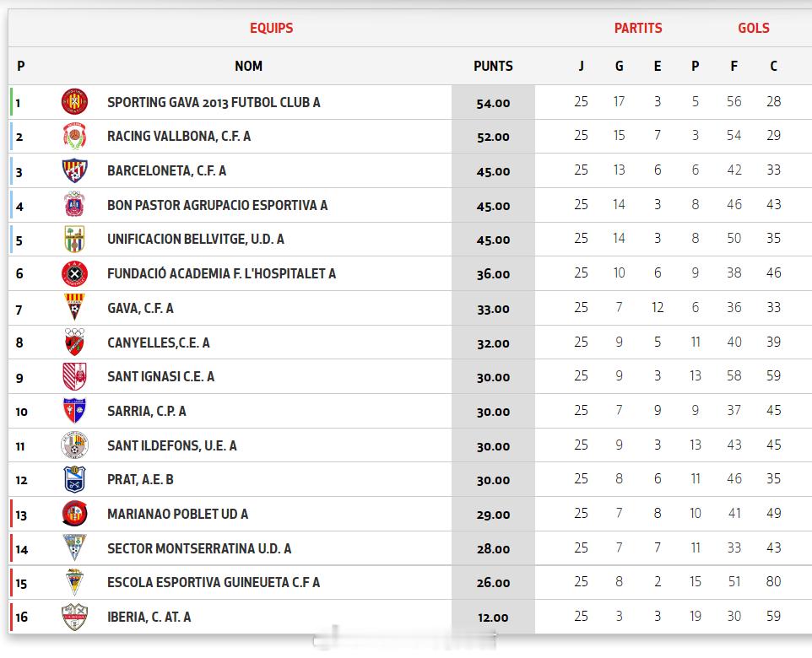Click the GOLS group header
The height and width of the screenshot is (658, 812).
coord(754,28)
